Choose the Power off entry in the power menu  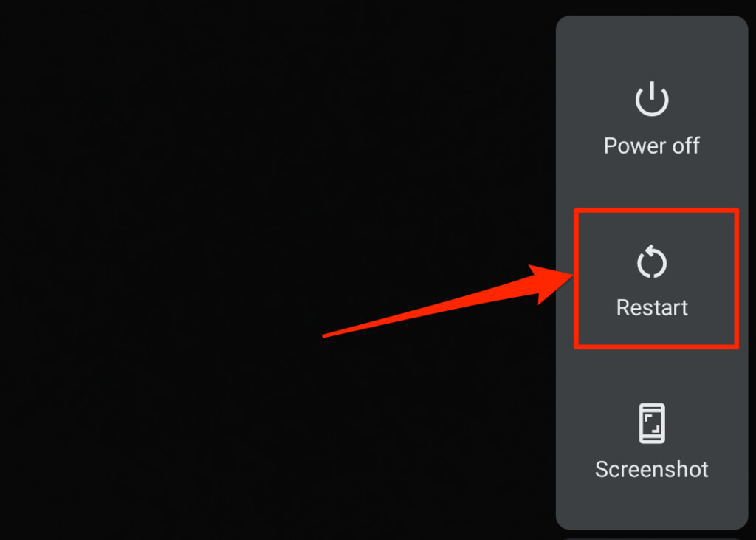pos(652,118)
